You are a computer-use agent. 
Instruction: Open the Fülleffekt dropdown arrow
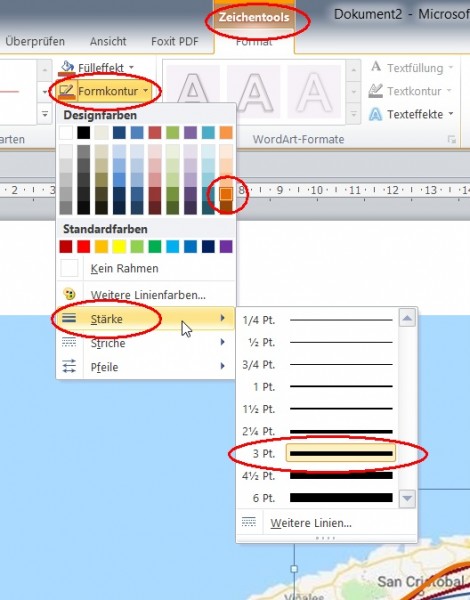pos(131,68)
